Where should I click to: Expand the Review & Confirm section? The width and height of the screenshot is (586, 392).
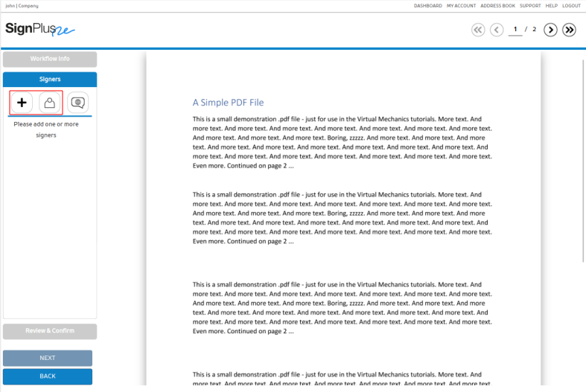coord(50,331)
